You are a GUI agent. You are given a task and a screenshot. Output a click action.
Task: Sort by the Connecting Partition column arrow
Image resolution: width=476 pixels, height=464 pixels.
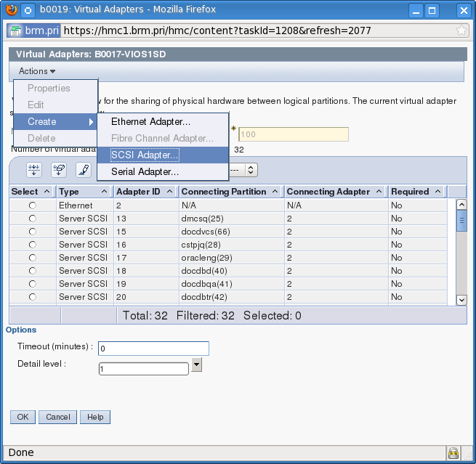[275, 192]
